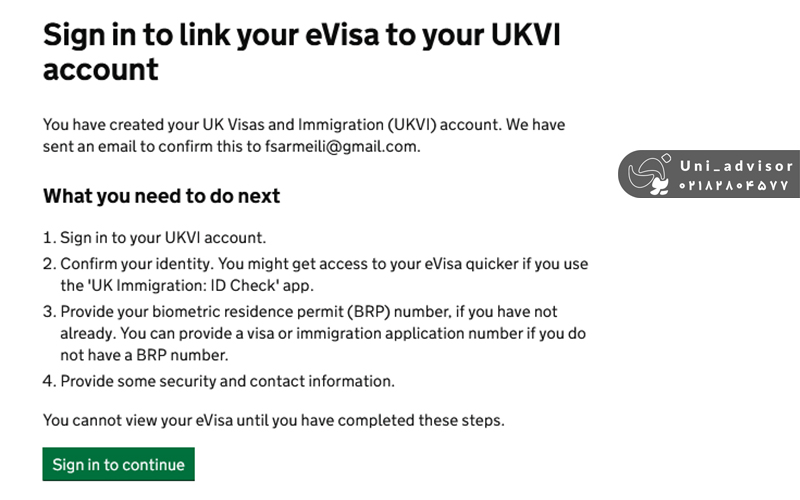
Task: Click the list number 1 marker
Action: 48,238
